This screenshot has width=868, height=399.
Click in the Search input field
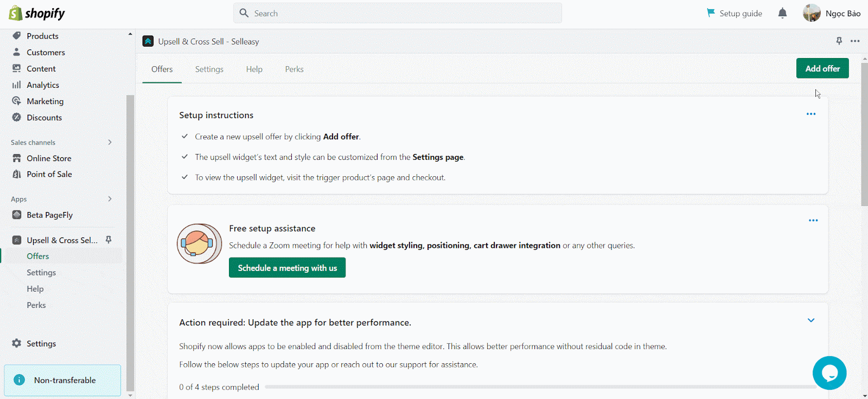coord(398,13)
